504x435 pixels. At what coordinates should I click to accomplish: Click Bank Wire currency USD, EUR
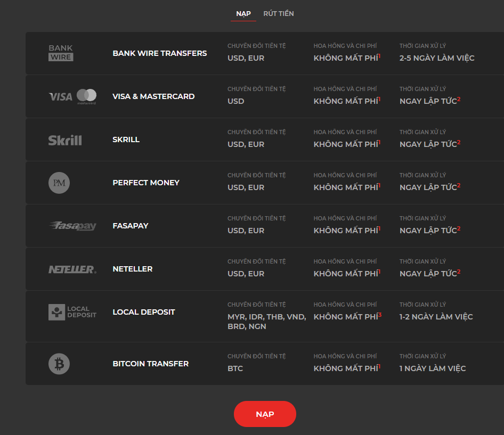coord(246,58)
